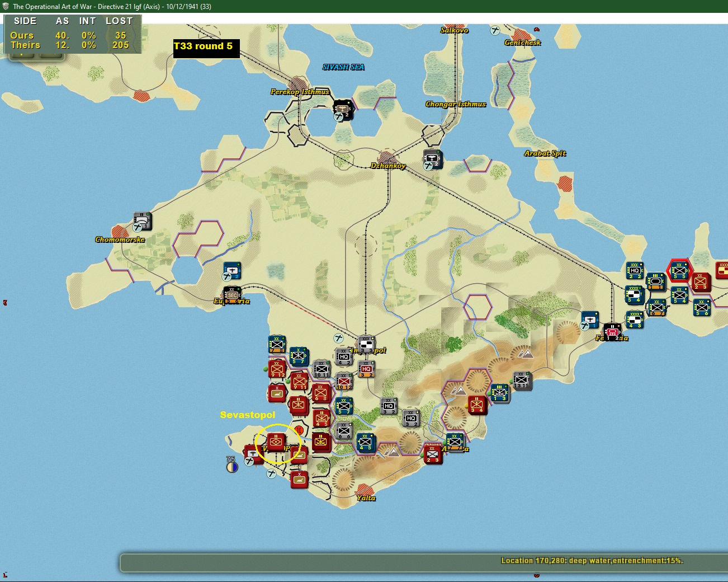Select the blue XX unit 5-5 in red hex

pyautogui.click(x=679, y=271)
